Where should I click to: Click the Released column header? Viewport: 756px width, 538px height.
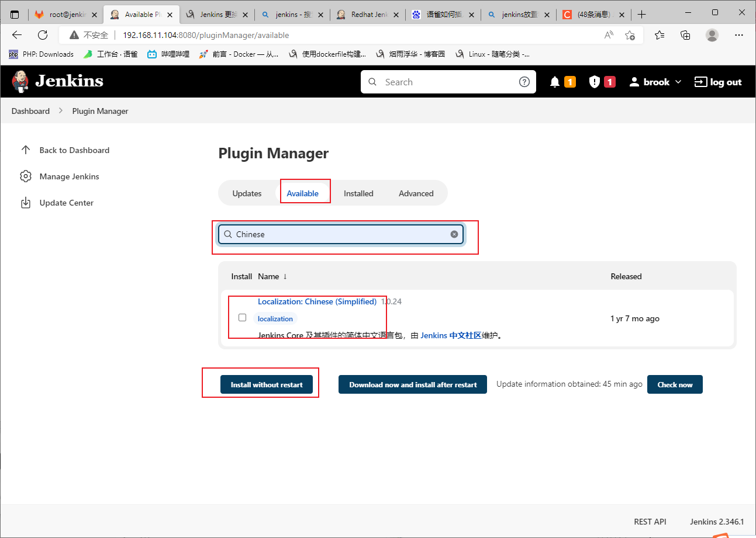click(626, 276)
